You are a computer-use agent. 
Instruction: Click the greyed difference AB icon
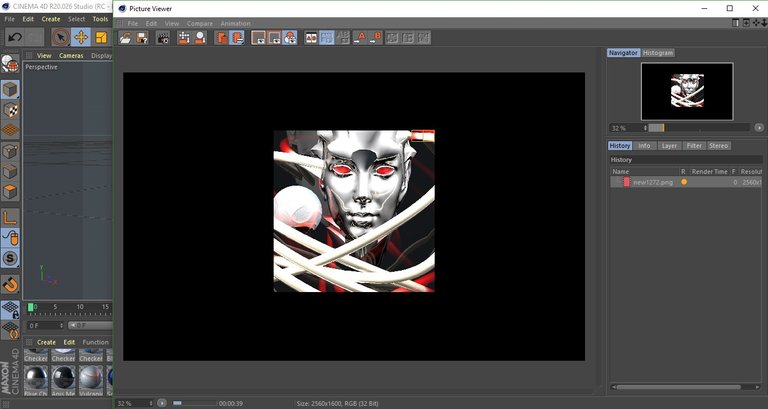(343, 38)
